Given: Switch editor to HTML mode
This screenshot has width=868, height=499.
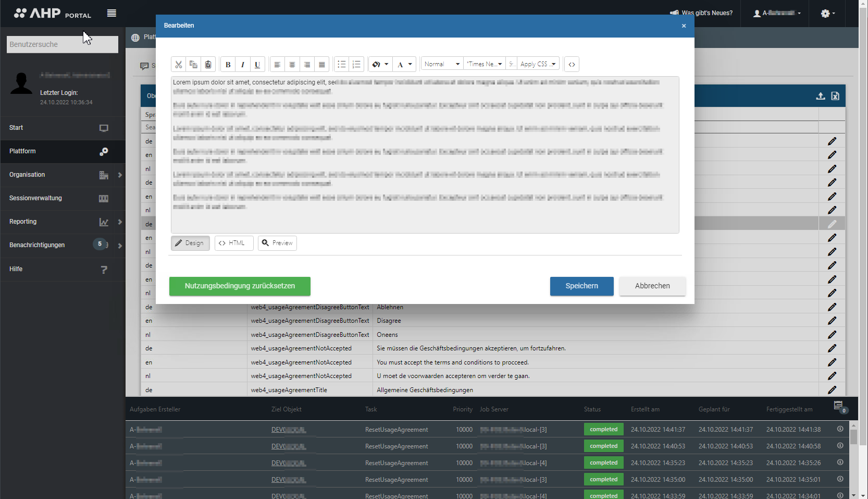Looking at the screenshot, I should (x=234, y=243).
